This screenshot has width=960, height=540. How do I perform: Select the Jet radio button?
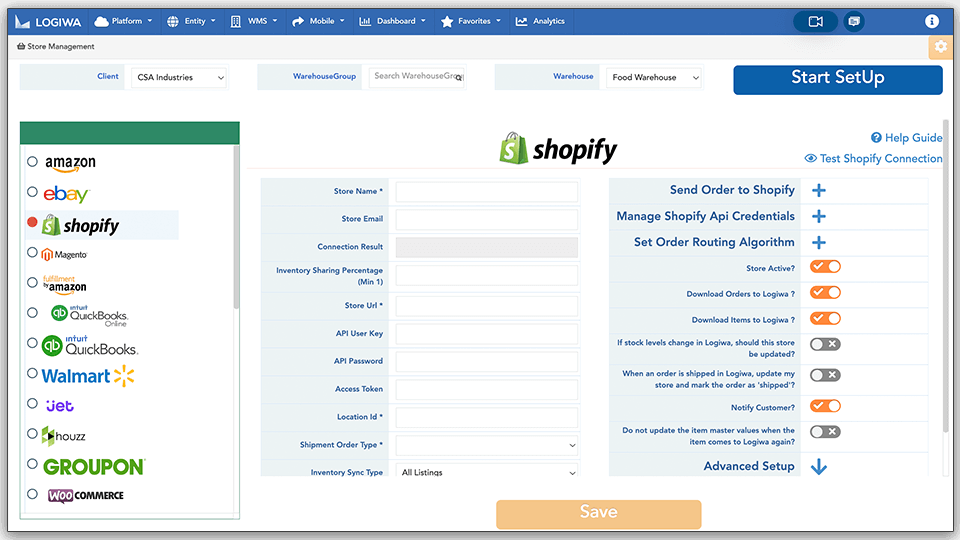click(32, 403)
